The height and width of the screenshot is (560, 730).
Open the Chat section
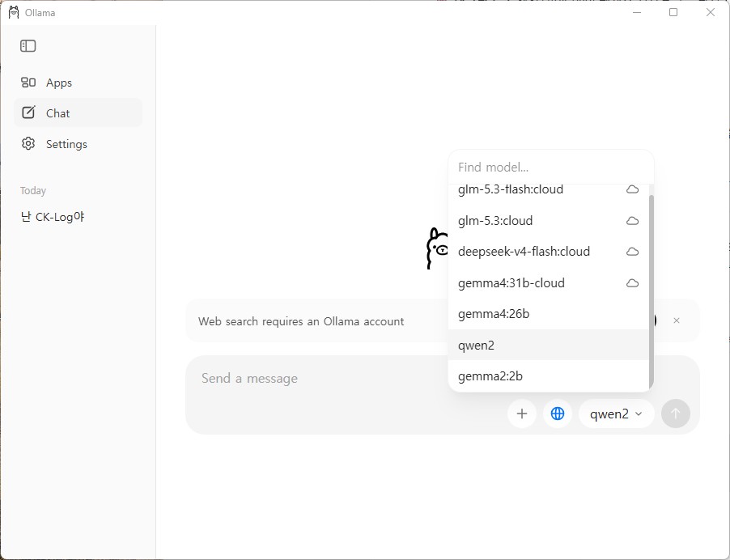point(78,112)
